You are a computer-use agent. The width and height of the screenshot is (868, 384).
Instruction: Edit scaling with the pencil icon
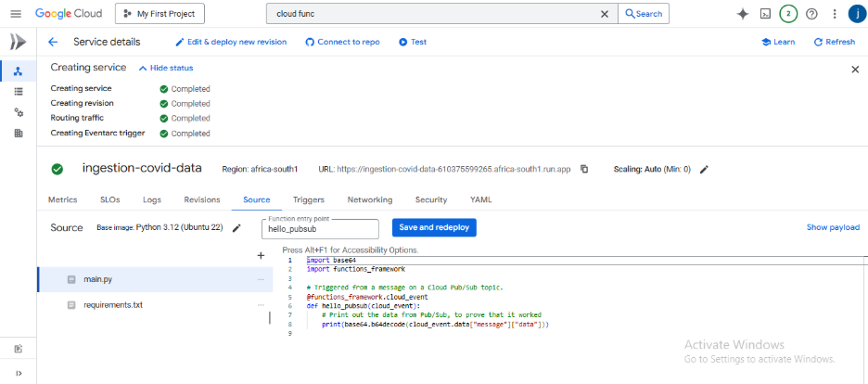point(704,170)
